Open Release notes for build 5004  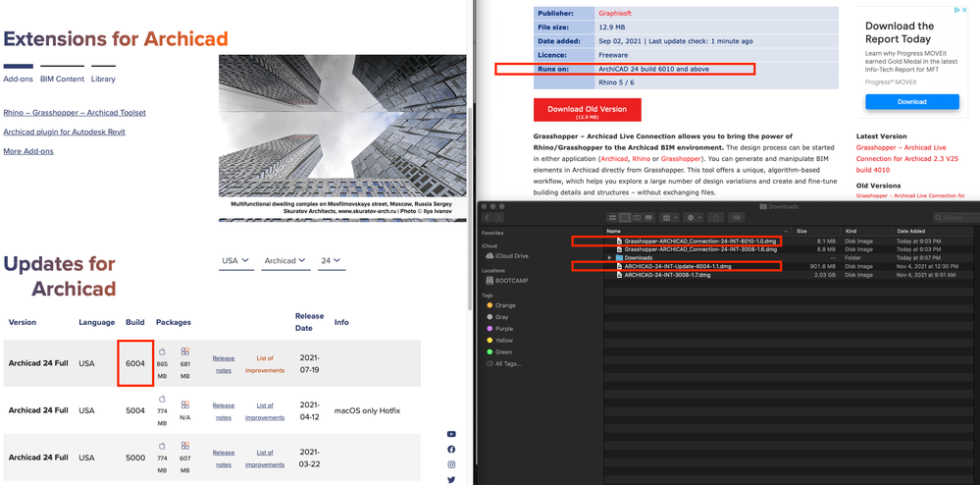224,411
